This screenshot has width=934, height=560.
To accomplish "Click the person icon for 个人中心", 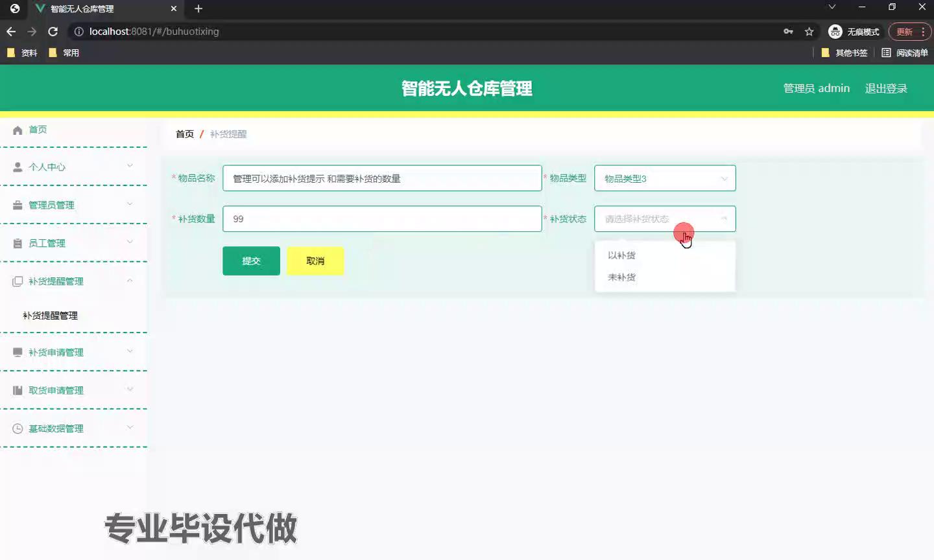I will pyautogui.click(x=18, y=167).
